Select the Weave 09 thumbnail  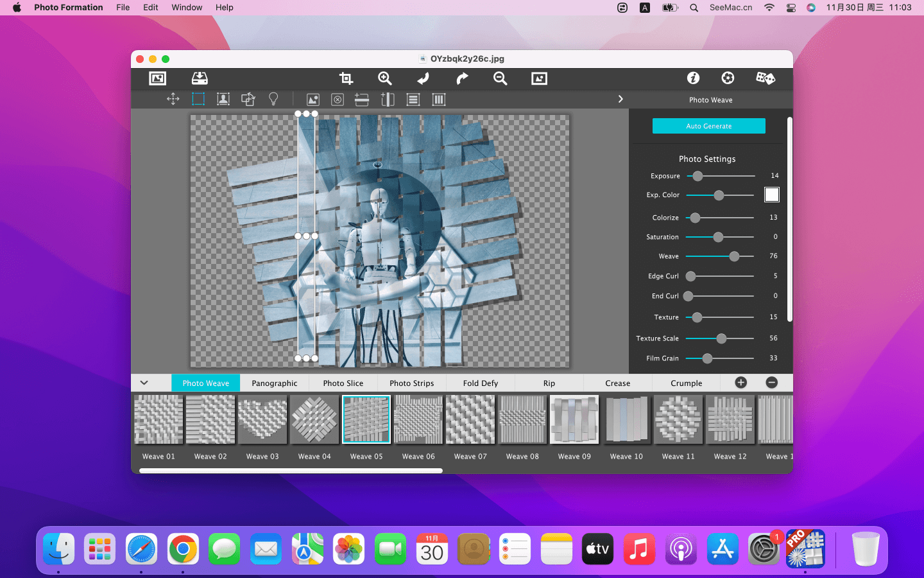coord(574,419)
